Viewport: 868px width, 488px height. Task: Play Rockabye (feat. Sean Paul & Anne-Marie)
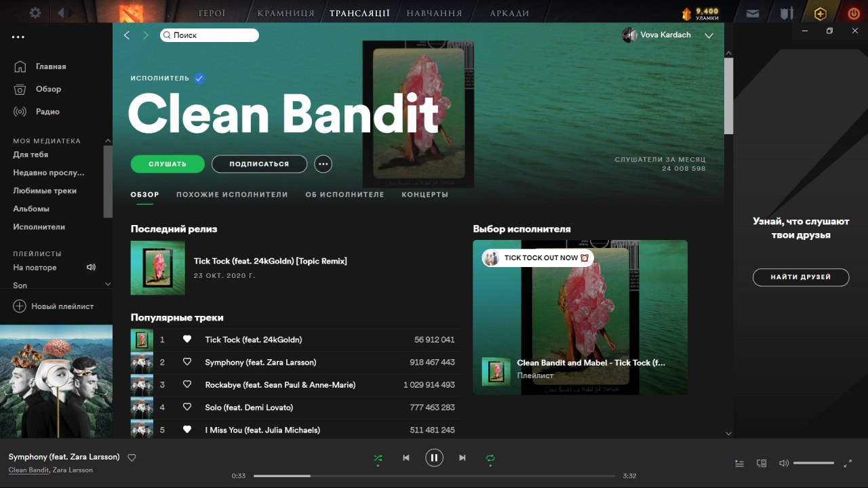280,384
